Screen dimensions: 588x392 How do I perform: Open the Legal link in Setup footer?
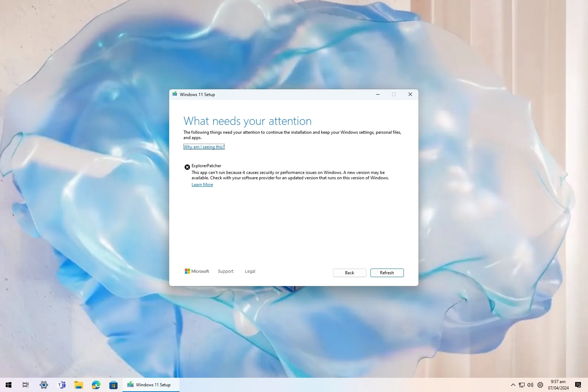(x=250, y=271)
